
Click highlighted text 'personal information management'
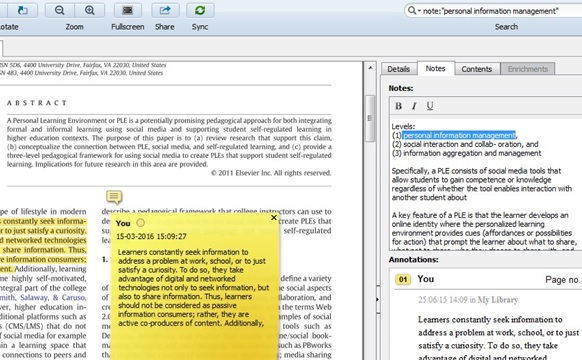460,135
